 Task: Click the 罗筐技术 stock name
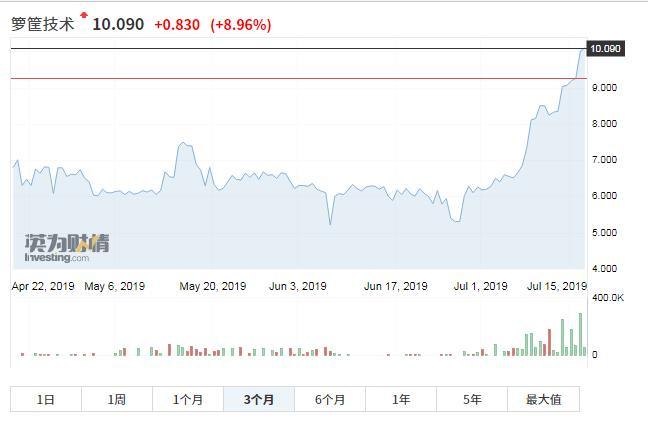click(43, 24)
